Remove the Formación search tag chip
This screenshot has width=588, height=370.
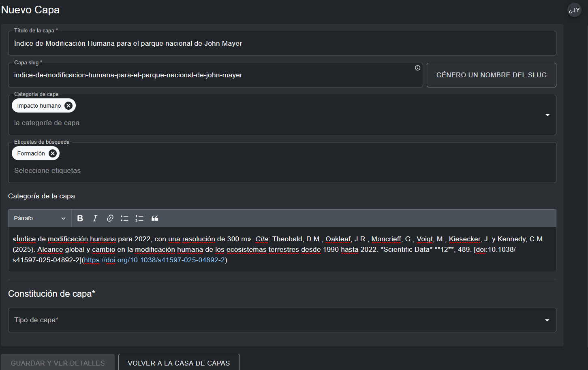coord(53,153)
